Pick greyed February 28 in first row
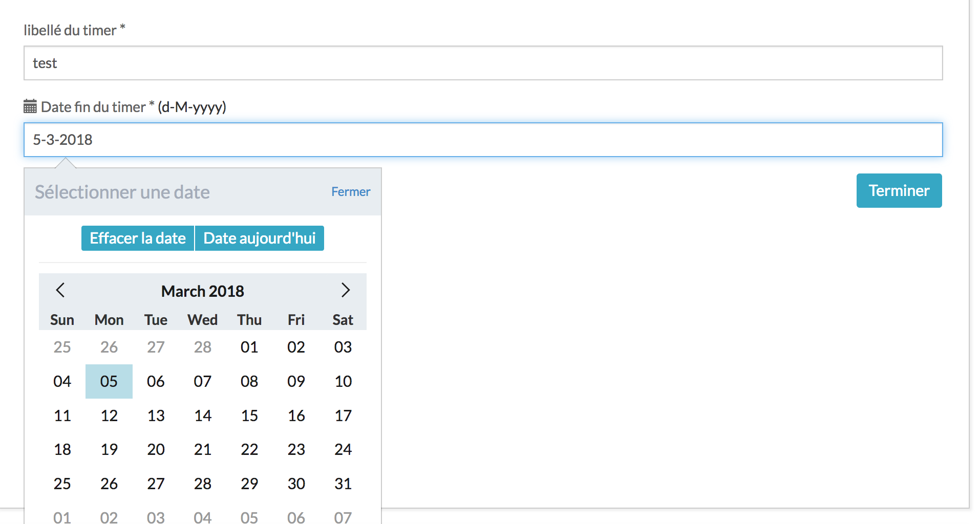Screen dimensions: 980x524 tap(203, 347)
